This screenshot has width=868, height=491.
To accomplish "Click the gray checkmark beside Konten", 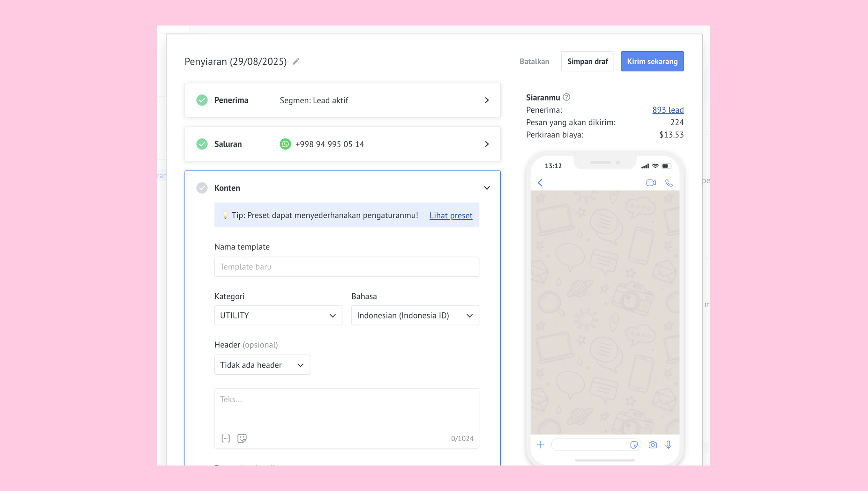I will 202,188.
